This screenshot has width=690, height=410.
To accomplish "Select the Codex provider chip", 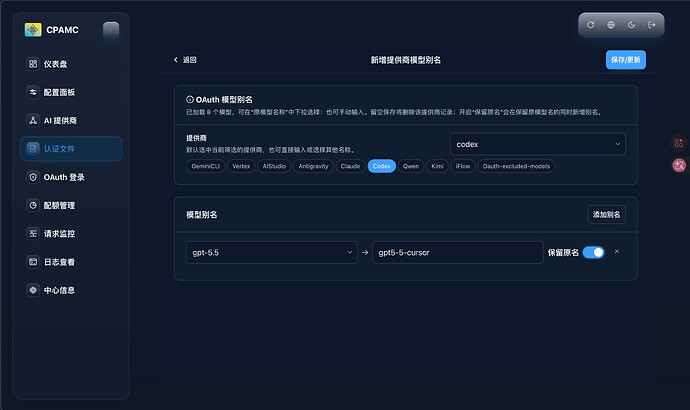I will (x=382, y=166).
